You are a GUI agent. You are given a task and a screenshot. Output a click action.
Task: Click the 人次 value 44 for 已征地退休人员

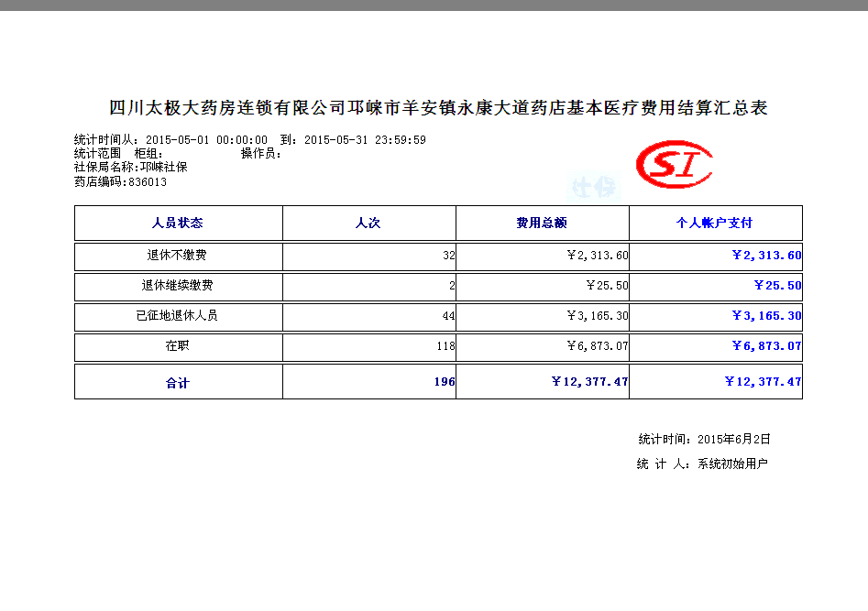click(449, 315)
